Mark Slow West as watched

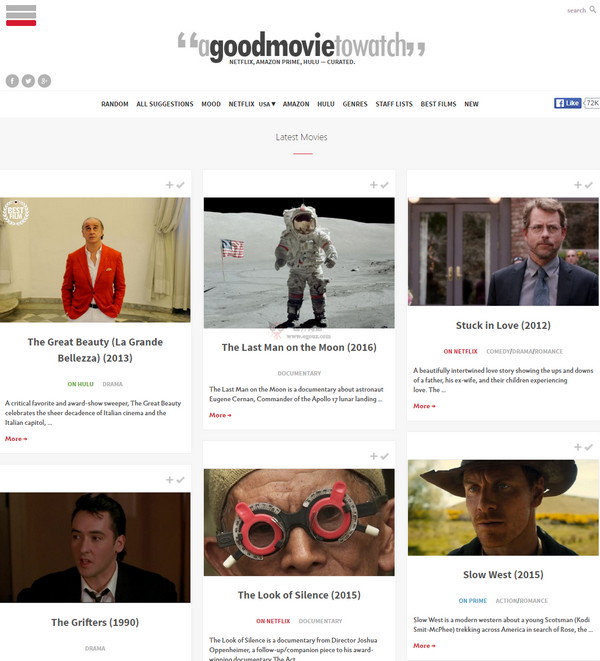tap(589, 447)
